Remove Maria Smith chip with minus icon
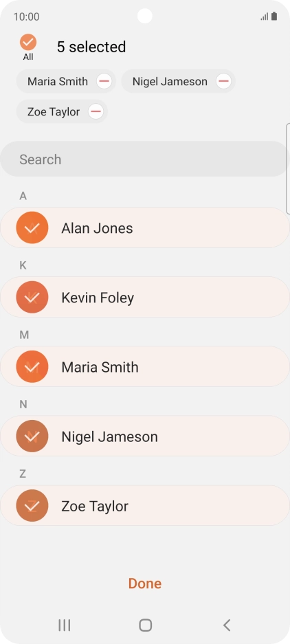The height and width of the screenshot is (644, 290). tap(104, 81)
